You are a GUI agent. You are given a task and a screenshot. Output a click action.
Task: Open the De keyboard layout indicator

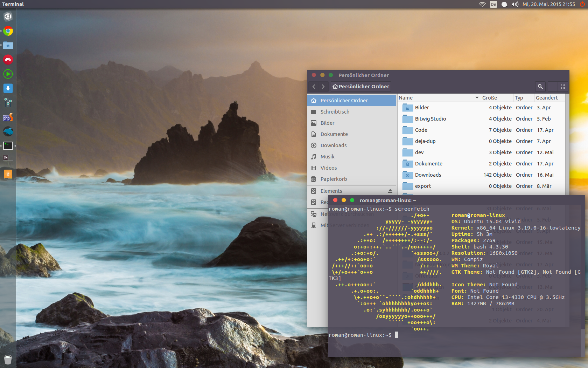(493, 4)
